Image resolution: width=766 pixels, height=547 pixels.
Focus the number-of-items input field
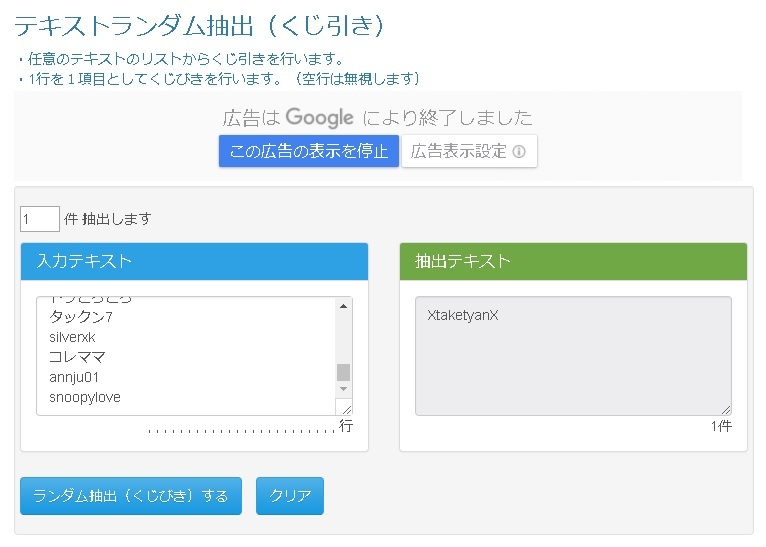tap(40, 218)
